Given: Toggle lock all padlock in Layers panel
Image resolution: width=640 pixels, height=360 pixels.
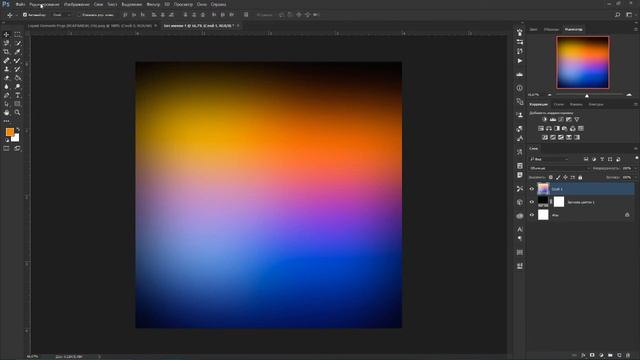Looking at the screenshot, I should pos(580,177).
